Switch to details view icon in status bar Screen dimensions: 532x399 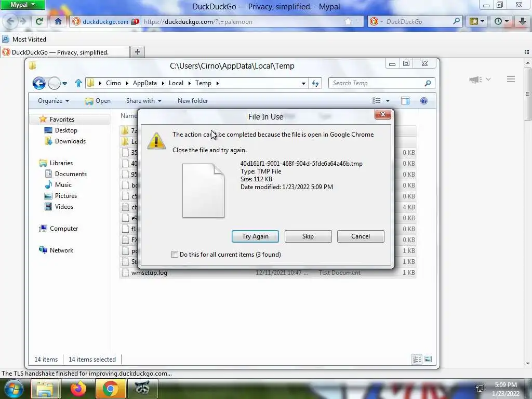point(417,360)
